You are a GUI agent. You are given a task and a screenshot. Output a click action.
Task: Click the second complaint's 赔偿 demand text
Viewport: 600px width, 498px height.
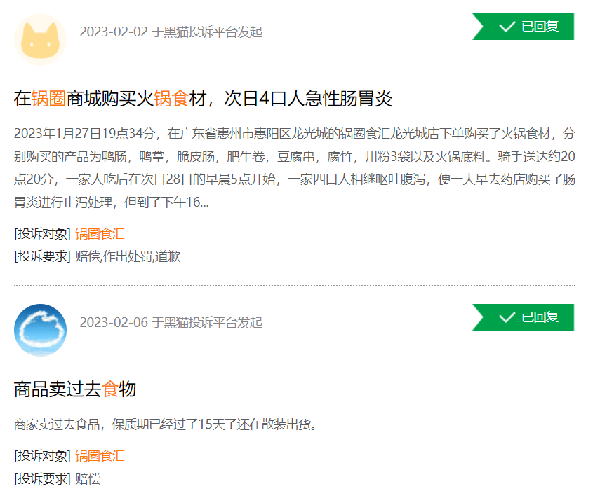tap(88, 478)
